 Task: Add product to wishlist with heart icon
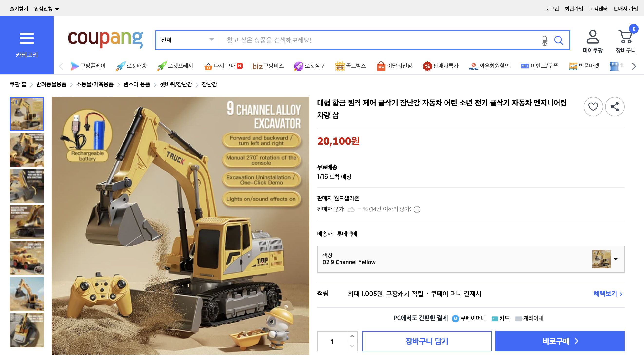coord(593,106)
